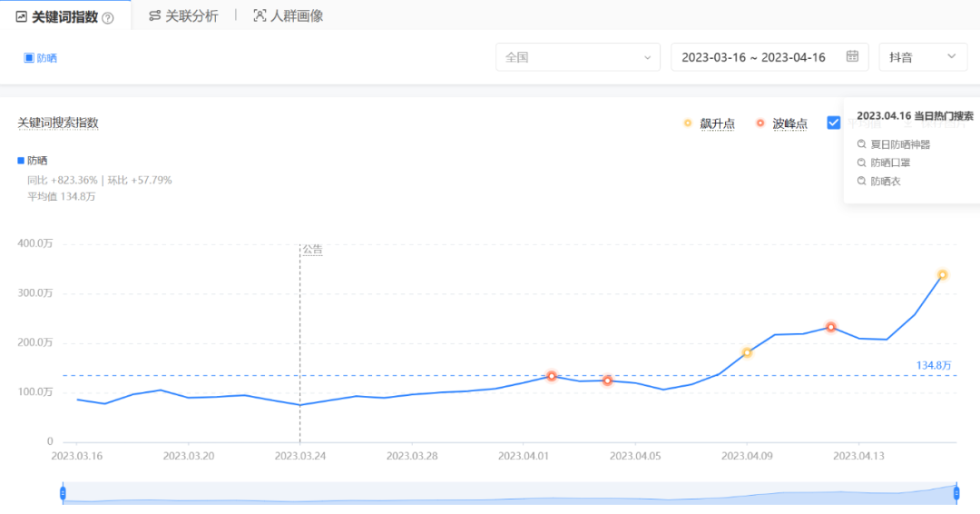Click search icon beside 防晒口罩
Screen dimensions: 980x514
(861, 163)
